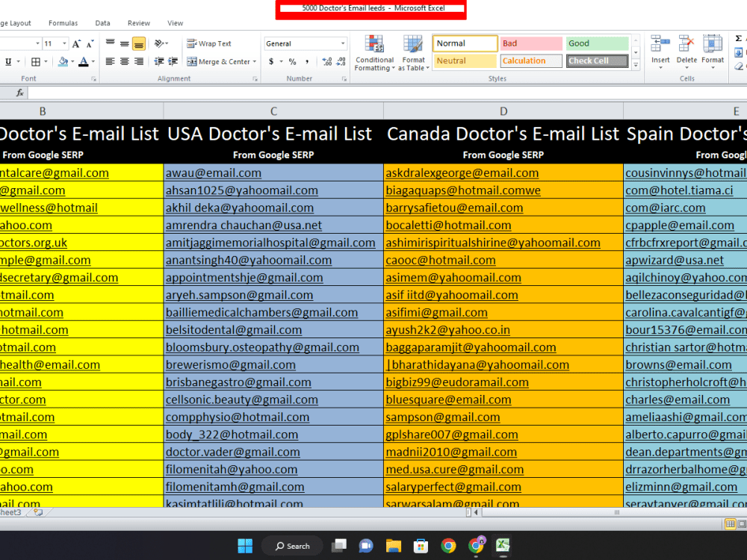Click taskbar Search box
The height and width of the screenshot is (560, 747).
point(293,546)
